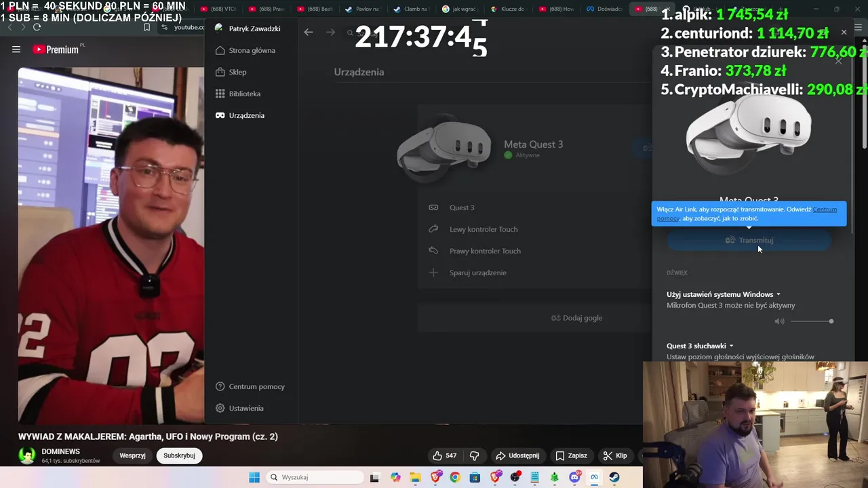Open Strona główna in the Meta sidebar
This screenshot has width=868, height=488.
(245, 50)
